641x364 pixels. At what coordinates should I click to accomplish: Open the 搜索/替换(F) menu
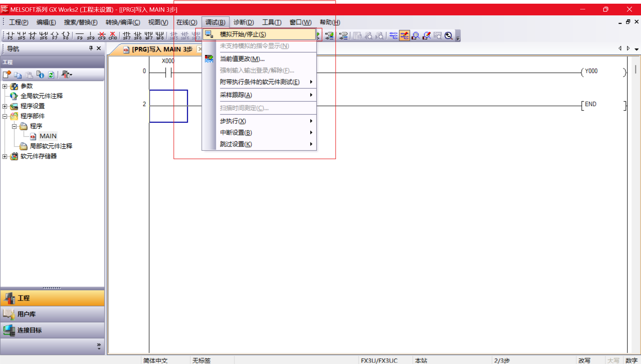pos(81,22)
